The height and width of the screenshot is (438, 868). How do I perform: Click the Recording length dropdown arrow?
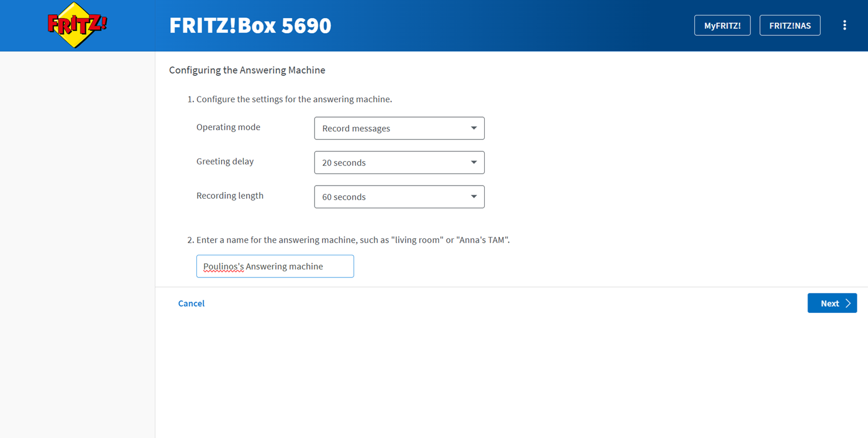474,196
